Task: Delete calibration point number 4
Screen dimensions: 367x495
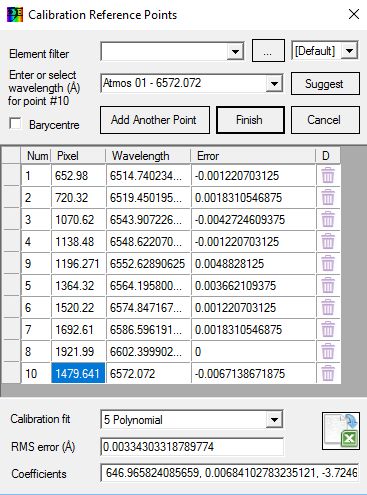Action: [328, 241]
